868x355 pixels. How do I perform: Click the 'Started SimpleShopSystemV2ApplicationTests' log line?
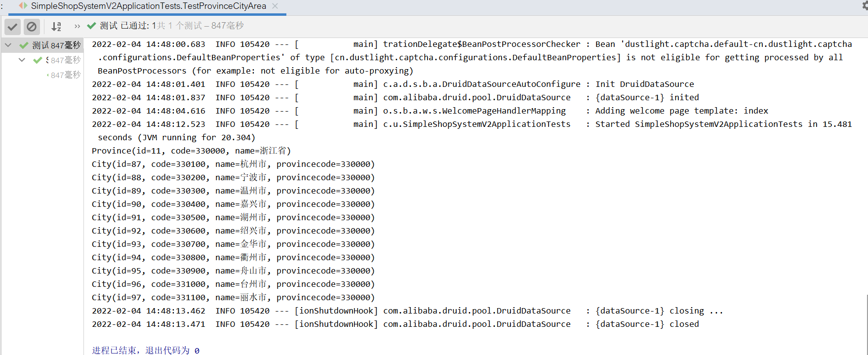[472, 124]
